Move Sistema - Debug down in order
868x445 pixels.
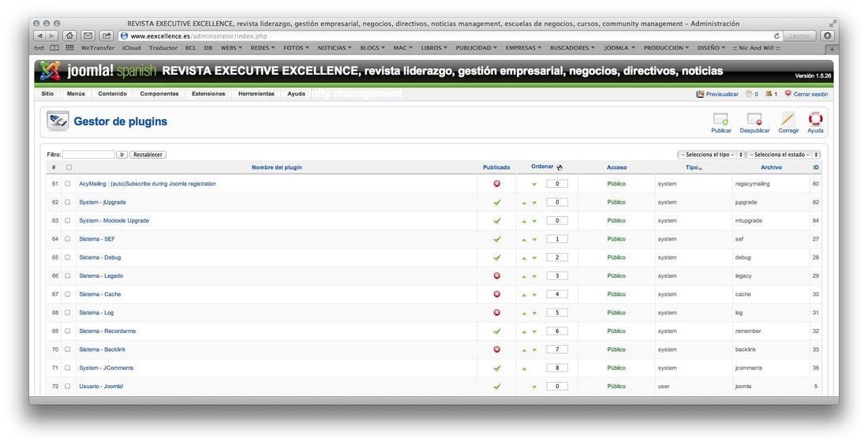(x=534, y=258)
